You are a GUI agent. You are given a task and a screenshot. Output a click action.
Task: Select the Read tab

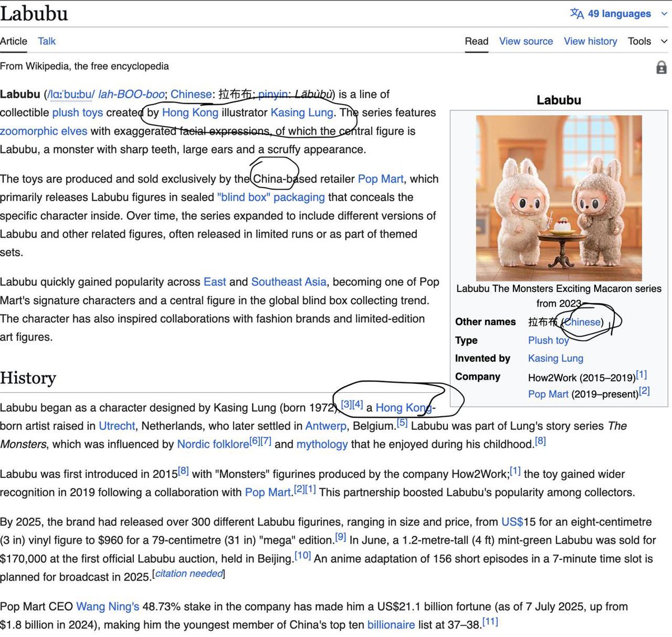477,41
